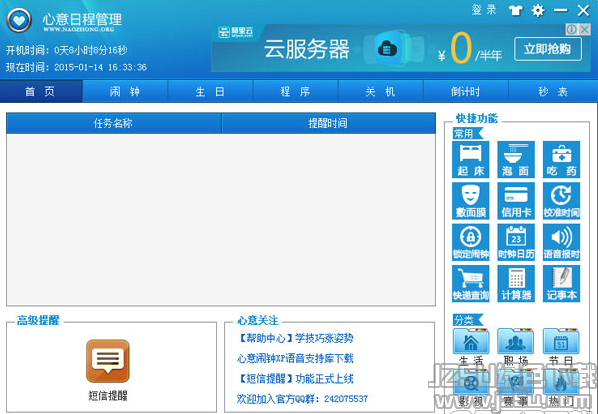This screenshot has width=598, height=414.
Task: Open the 职场 workplace category folder
Action: [x=516, y=346]
